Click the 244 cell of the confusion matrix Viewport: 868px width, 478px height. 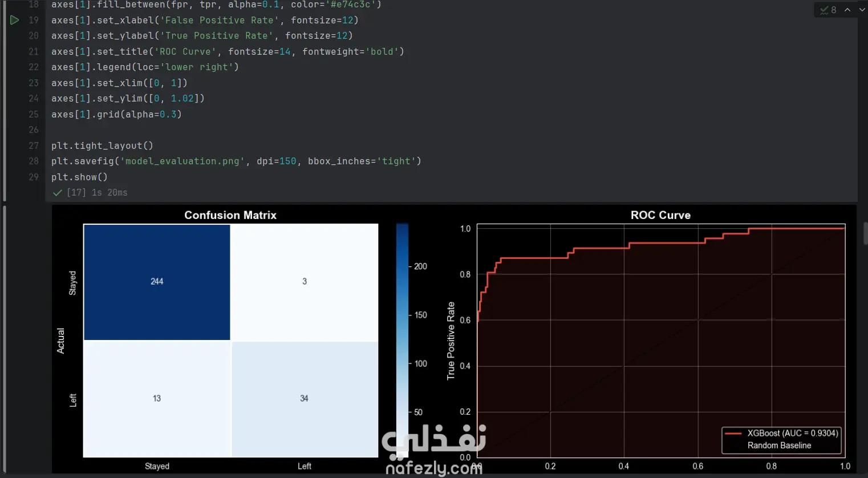point(157,282)
